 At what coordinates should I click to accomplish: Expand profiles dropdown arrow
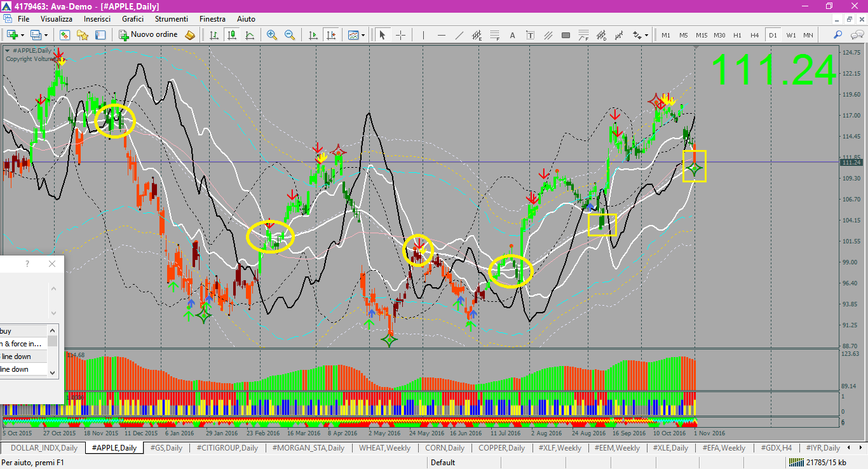tap(45, 35)
